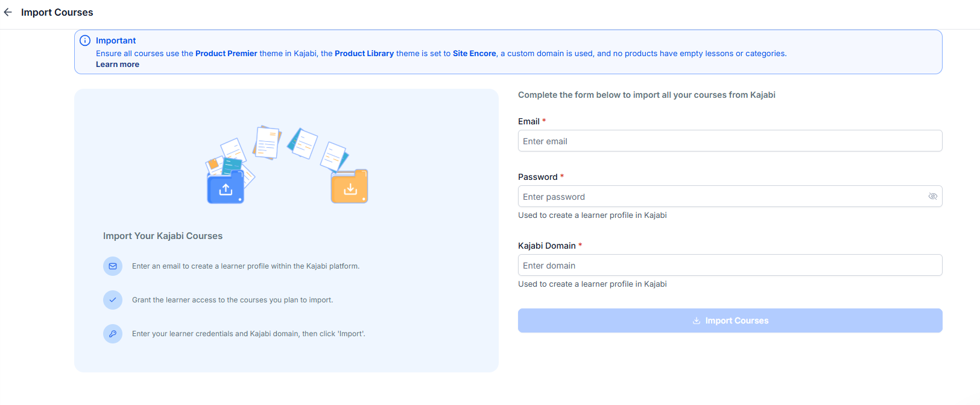Focus the Enter email input field
This screenshot has width=980, height=405.
(730, 141)
